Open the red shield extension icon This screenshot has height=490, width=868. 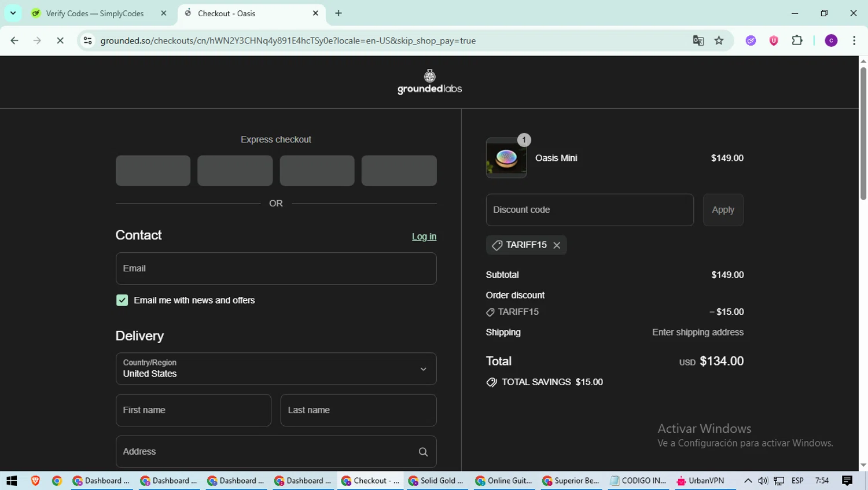(x=774, y=40)
